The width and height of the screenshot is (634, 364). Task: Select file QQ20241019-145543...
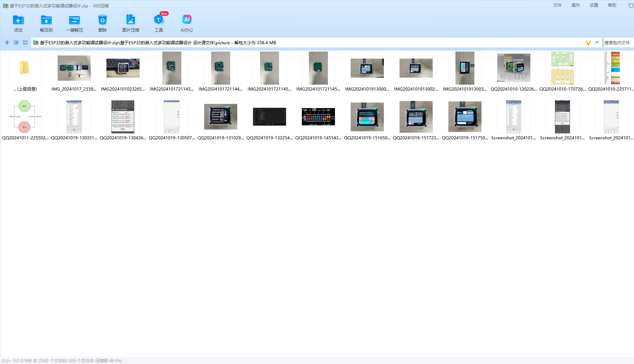click(x=318, y=120)
